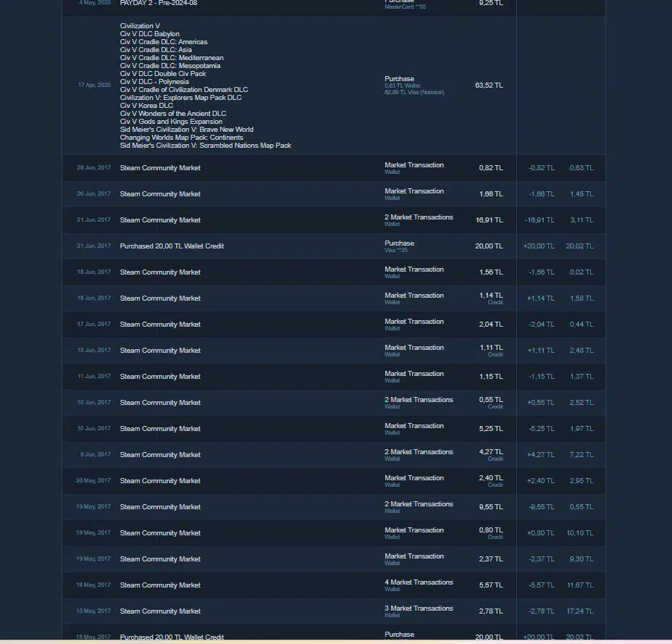Click "2 Market Transactions" in the 16,91 TL row
The image size is (672, 644).
(x=419, y=217)
